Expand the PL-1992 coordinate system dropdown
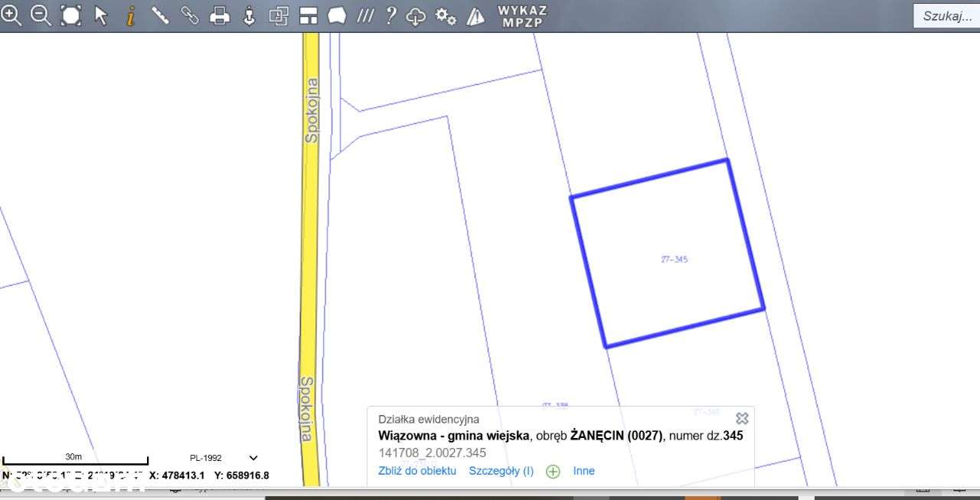 (x=253, y=458)
